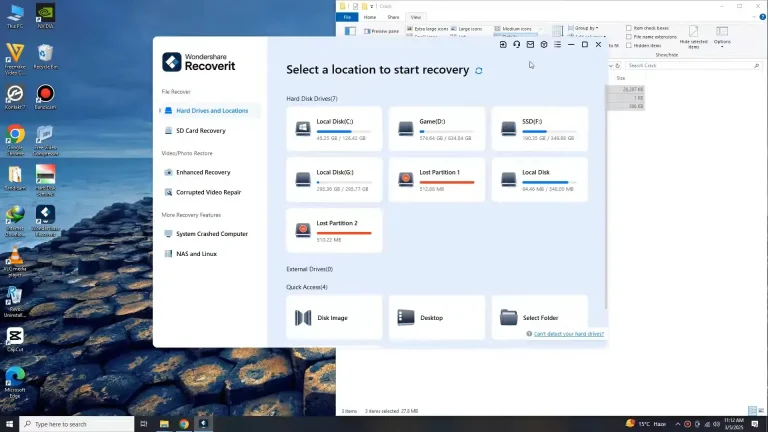The height and width of the screenshot is (432, 768).
Task: Open System Crashed Computer in sidebar
Action: coord(210,234)
